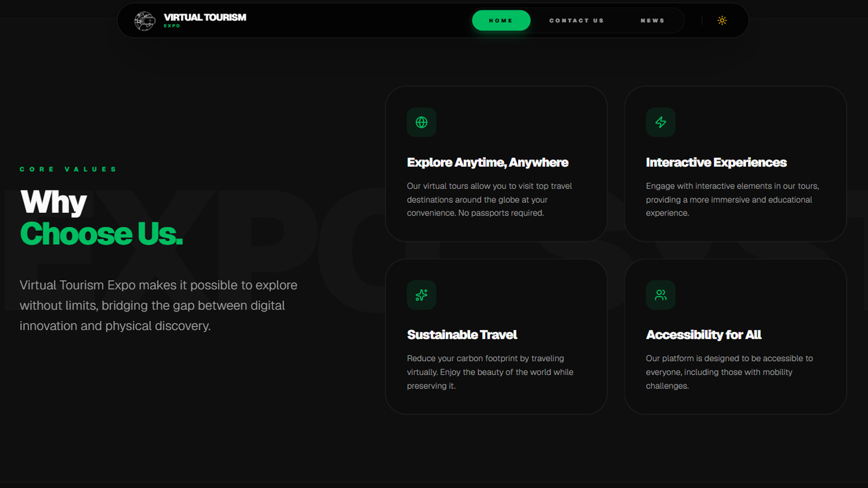
Task: Click the sparkles icon in Sustainable Travel card
Action: [x=421, y=295]
